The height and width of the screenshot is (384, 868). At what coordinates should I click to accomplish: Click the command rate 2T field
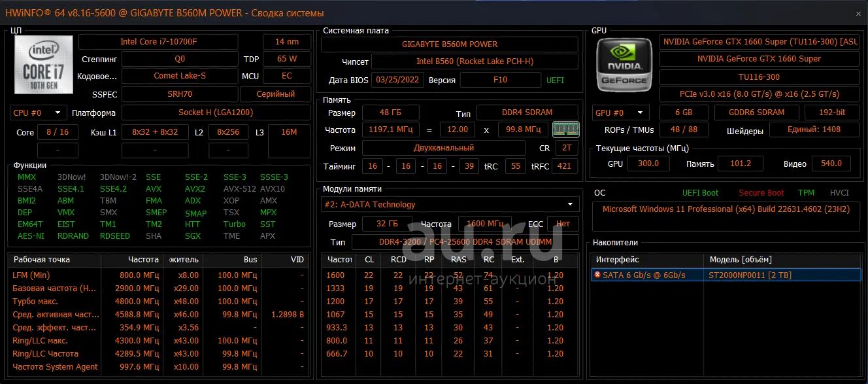click(567, 148)
